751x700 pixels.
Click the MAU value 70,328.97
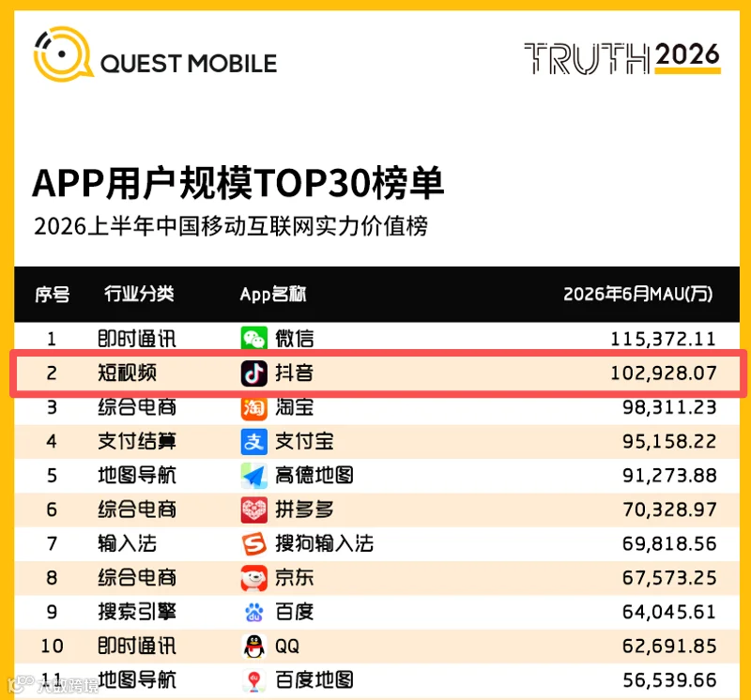point(669,510)
